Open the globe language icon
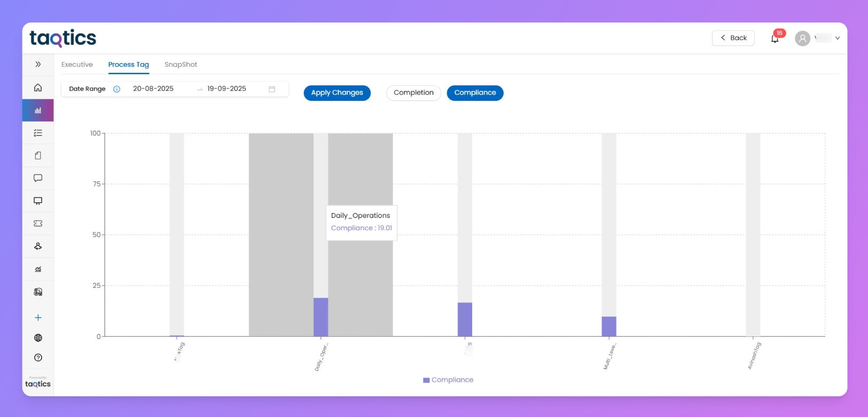 38,338
